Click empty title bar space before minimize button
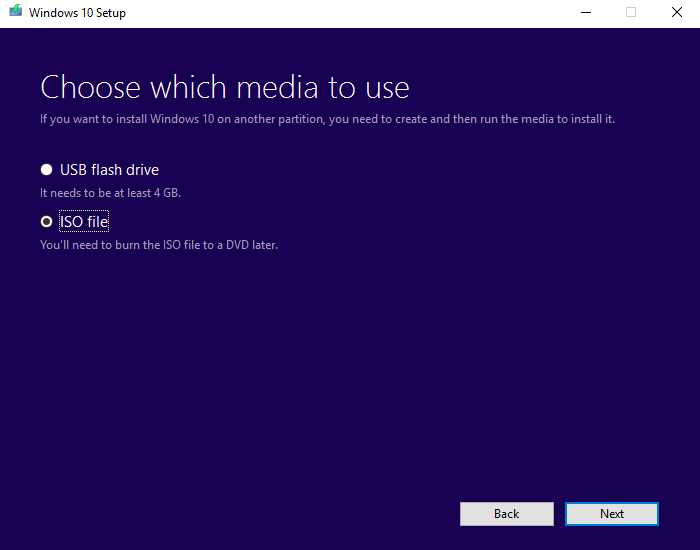Screen dimensions: 700x550 350,13
